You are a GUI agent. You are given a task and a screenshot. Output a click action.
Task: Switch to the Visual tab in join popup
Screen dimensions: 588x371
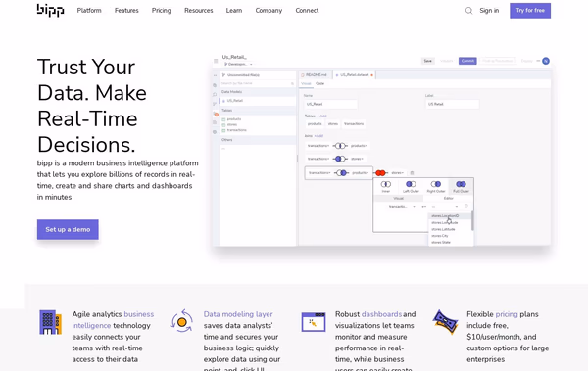pyautogui.click(x=398, y=198)
